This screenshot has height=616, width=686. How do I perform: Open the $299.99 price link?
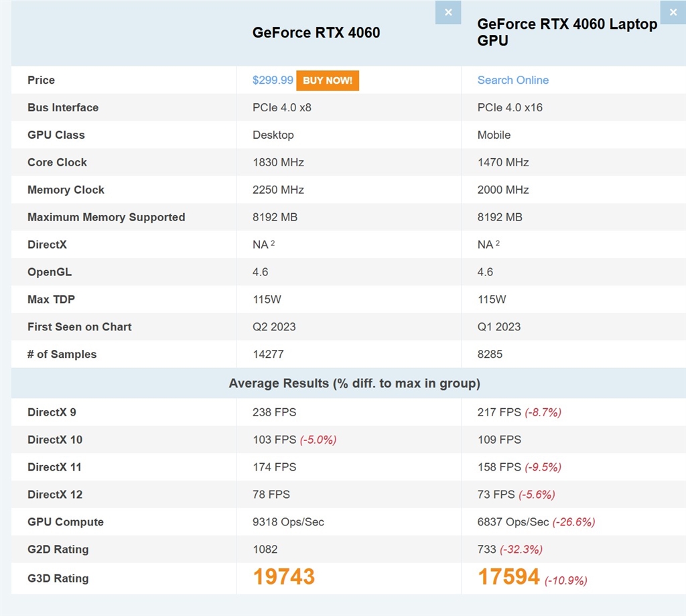[x=273, y=80]
